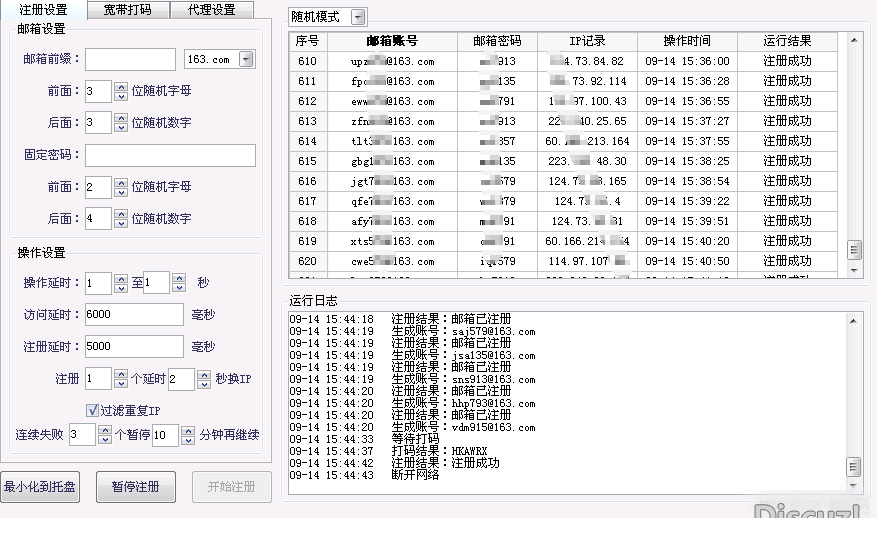
Task: Click the 序号 column header
Action: 308,41
